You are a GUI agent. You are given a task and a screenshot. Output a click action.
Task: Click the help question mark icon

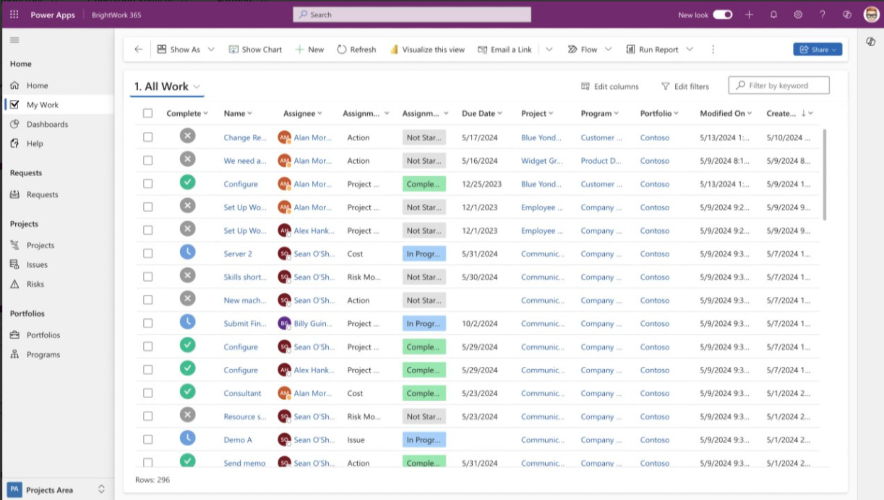coord(822,15)
